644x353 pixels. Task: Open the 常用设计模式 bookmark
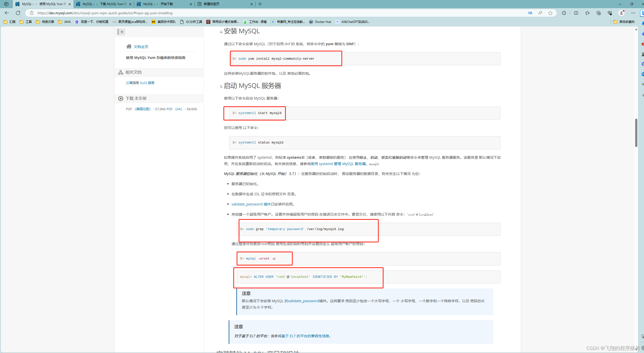223,22
